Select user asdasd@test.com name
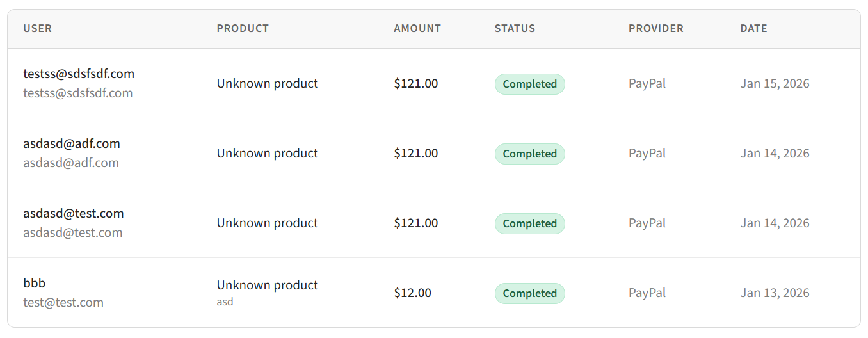 [74, 213]
